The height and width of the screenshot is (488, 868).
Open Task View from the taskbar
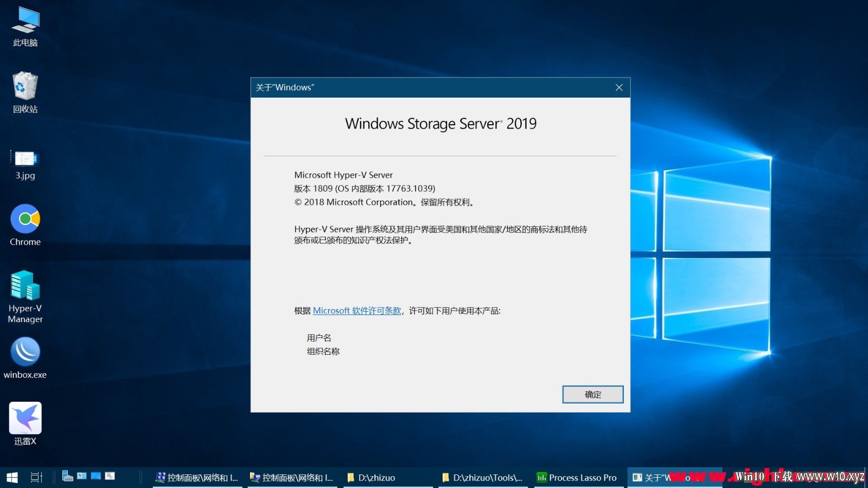(x=36, y=477)
